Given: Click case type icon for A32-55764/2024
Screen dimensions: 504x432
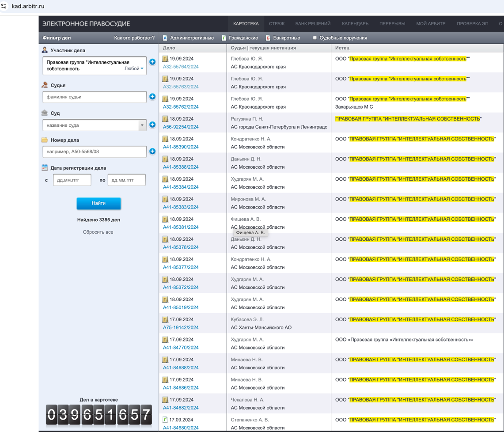Looking at the screenshot, I should point(165,59).
